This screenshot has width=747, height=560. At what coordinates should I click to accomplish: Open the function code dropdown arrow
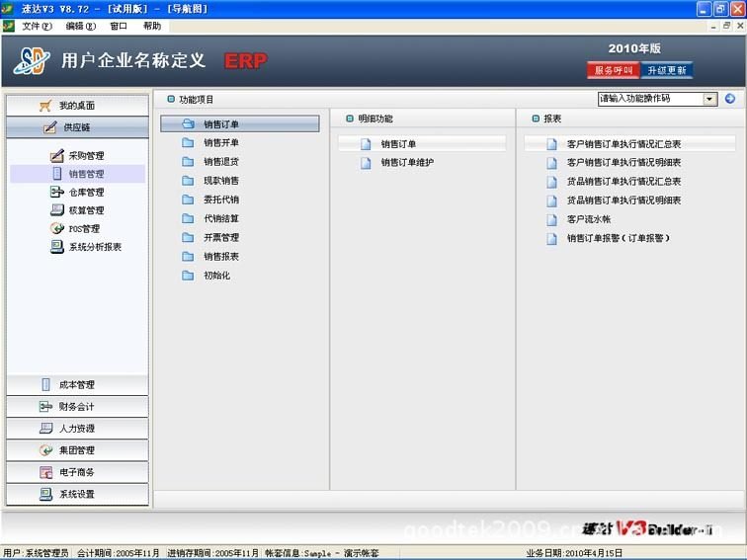point(709,99)
